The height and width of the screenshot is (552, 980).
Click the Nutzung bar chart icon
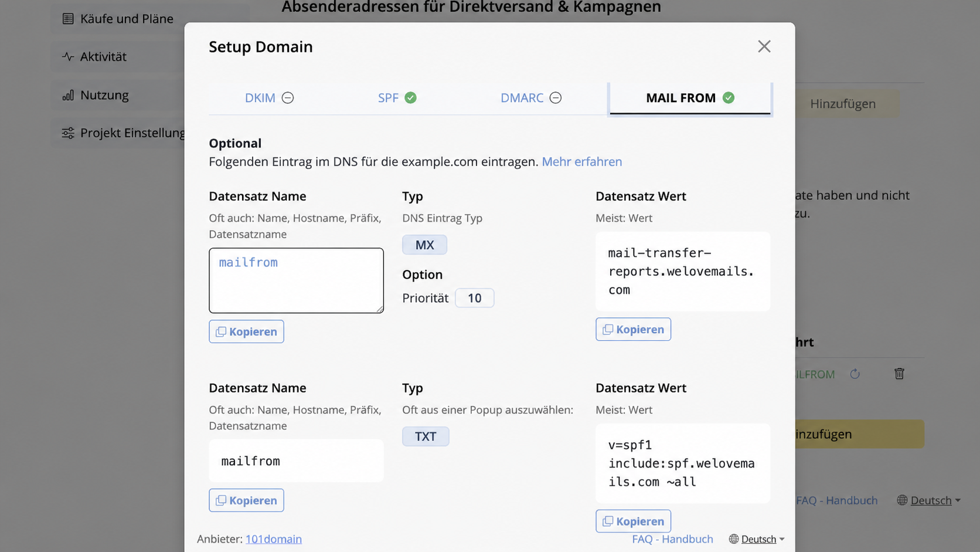coord(68,95)
